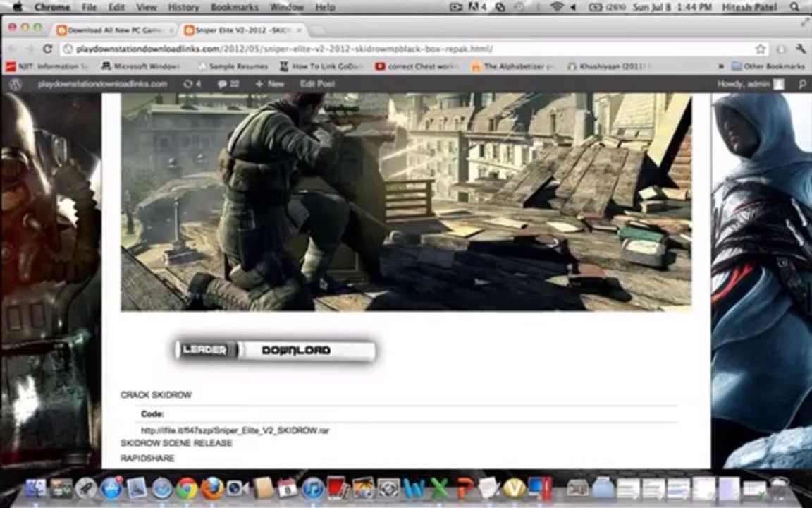
Task: Click the Spotlight search icon in menu bar
Action: coord(794,7)
